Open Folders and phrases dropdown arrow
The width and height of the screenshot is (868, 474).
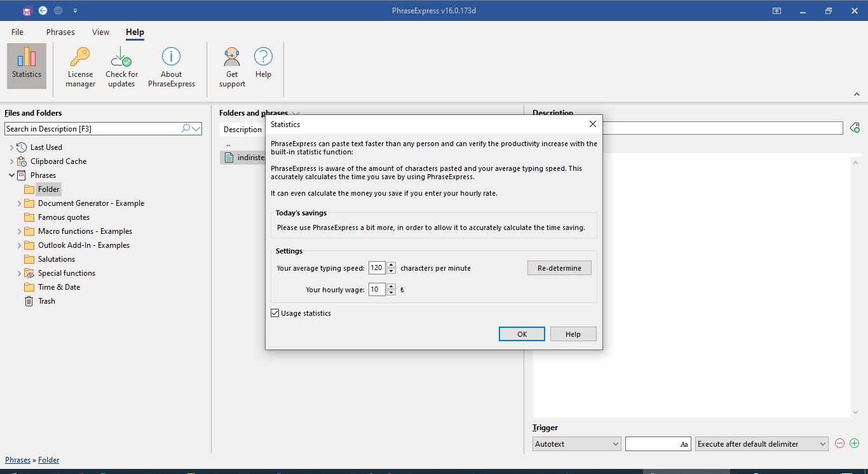[x=295, y=113]
